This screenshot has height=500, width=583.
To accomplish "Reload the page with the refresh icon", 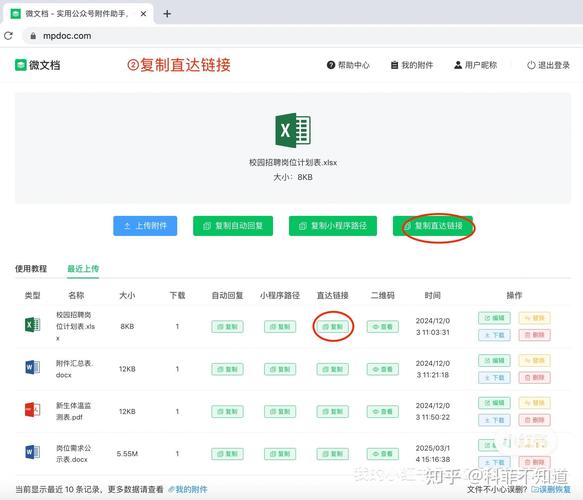I will tap(9, 36).
